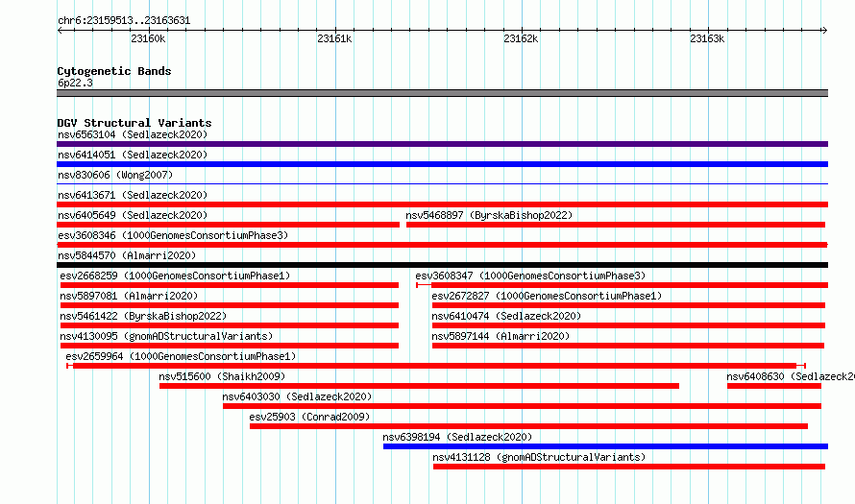Image resolution: width=855 pixels, height=504 pixels.
Task: Open nsv6403030 (Sedlazeck2020) variant label
Action: [x=297, y=396]
